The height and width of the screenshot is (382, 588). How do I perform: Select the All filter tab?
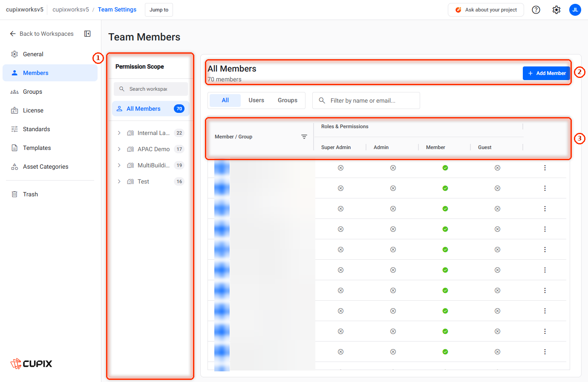coord(225,101)
